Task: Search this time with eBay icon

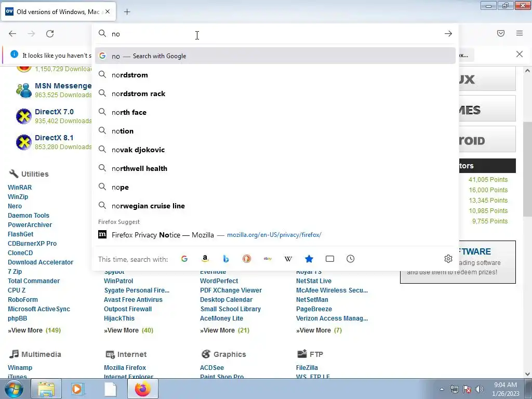Action: click(268, 259)
